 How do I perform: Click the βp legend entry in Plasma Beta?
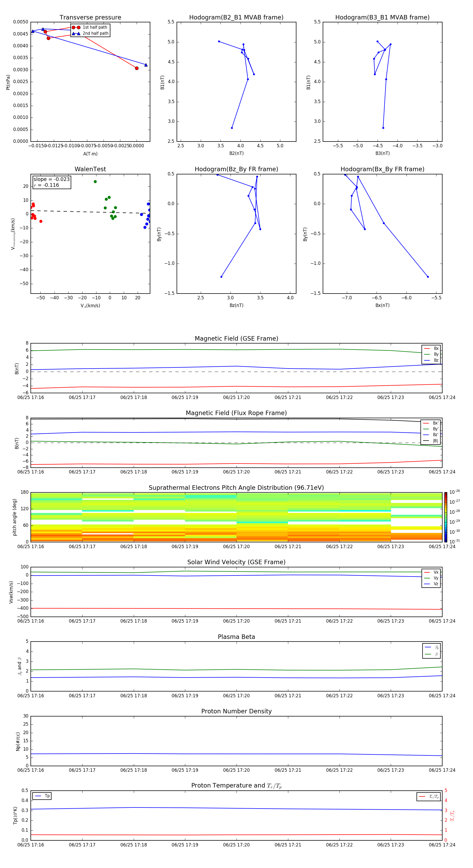pos(431,647)
